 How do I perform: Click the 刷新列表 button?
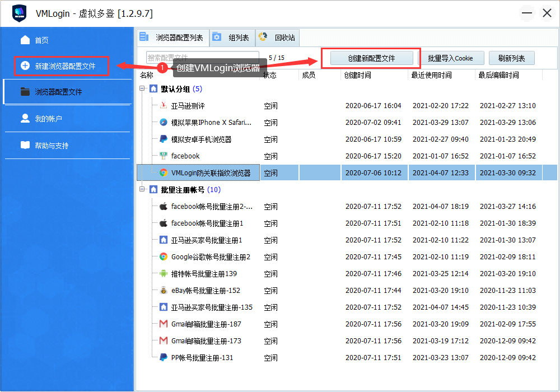(511, 58)
